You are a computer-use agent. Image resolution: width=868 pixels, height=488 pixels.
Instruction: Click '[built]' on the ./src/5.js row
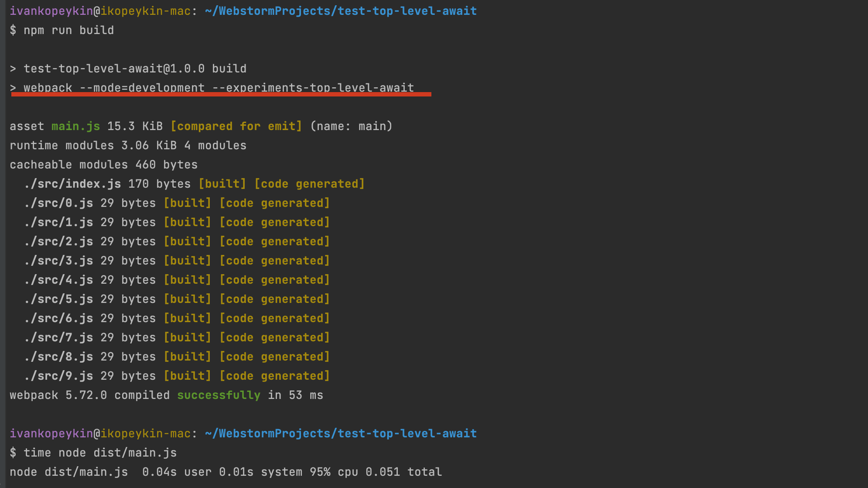coord(188,299)
